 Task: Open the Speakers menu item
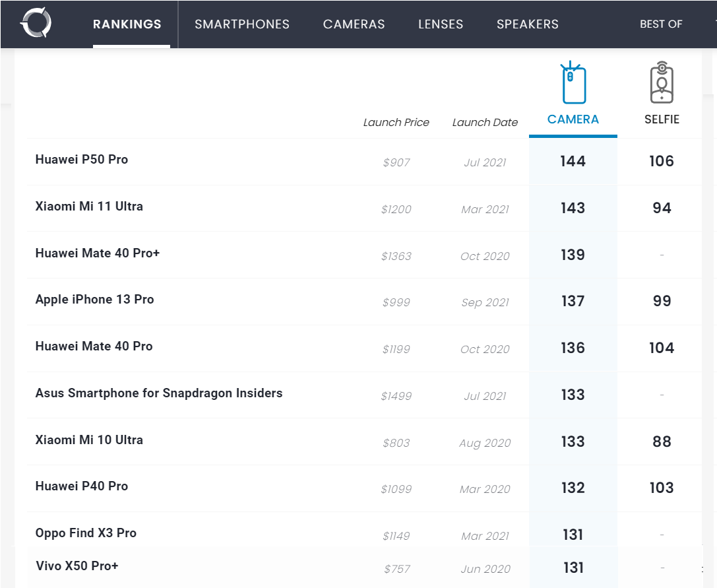(527, 24)
